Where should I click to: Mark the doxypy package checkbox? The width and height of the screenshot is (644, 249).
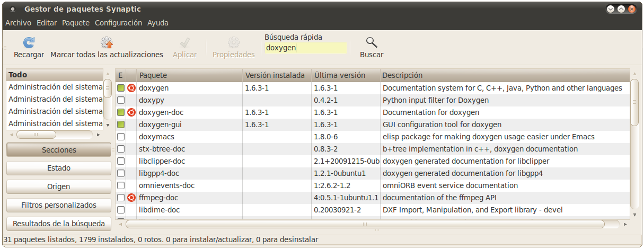121,100
